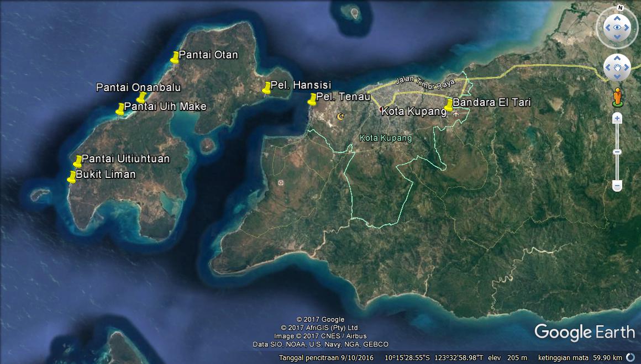The image size is (641, 364).
Task: Click the up chevron of the look control
Action: point(617,17)
